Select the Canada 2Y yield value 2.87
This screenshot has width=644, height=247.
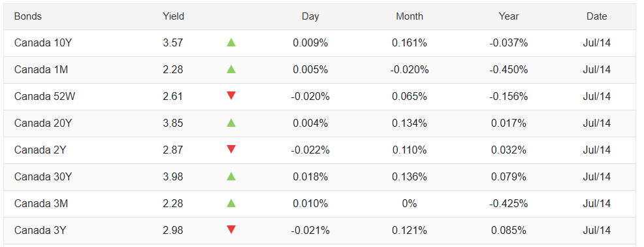tap(173, 150)
